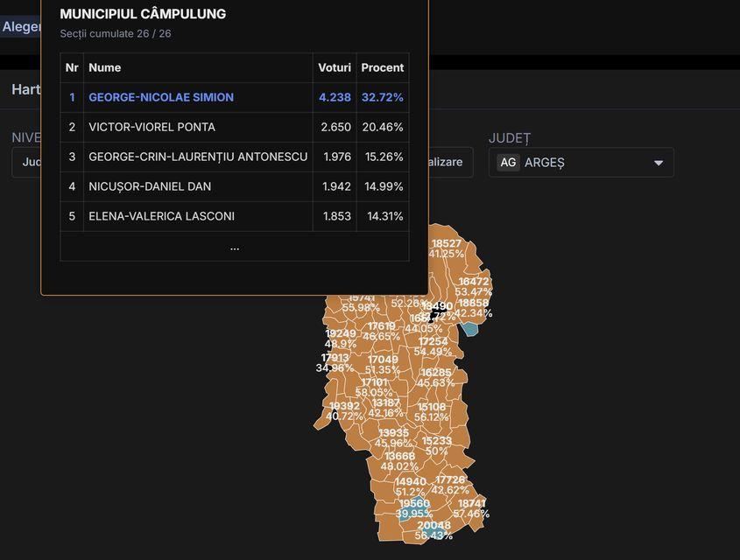Click Elena-Valerica Lasconi candidate row

(161, 216)
